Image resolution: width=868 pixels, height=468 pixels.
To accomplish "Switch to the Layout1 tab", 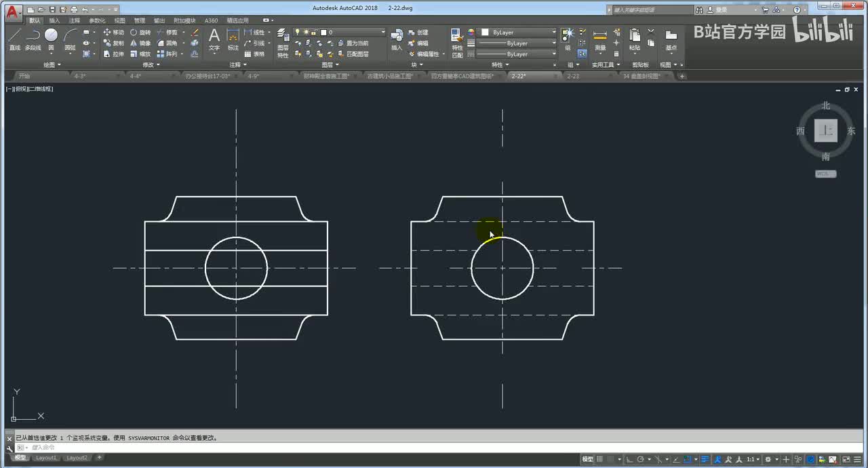I will (x=46, y=458).
